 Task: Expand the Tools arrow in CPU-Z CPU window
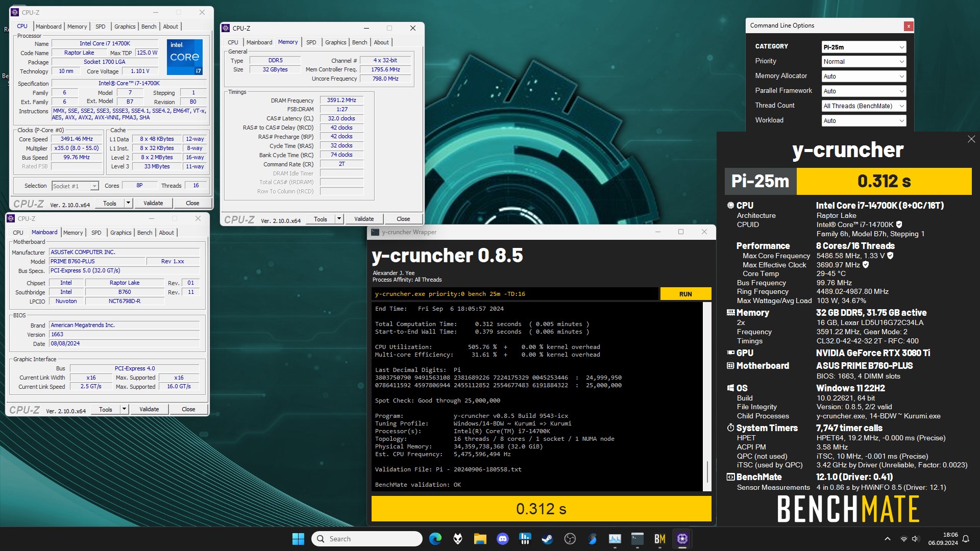point(128,203)
